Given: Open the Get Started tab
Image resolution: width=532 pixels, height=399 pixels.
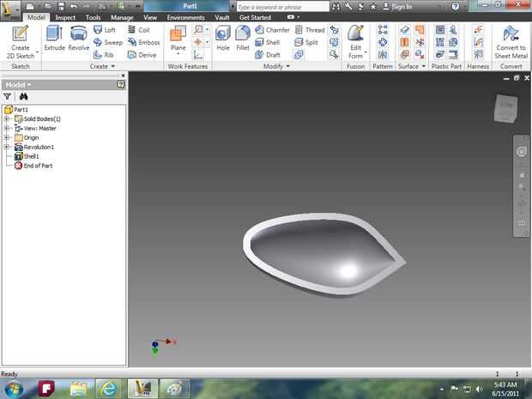Looking at the screenshot, I should [255, 17].
